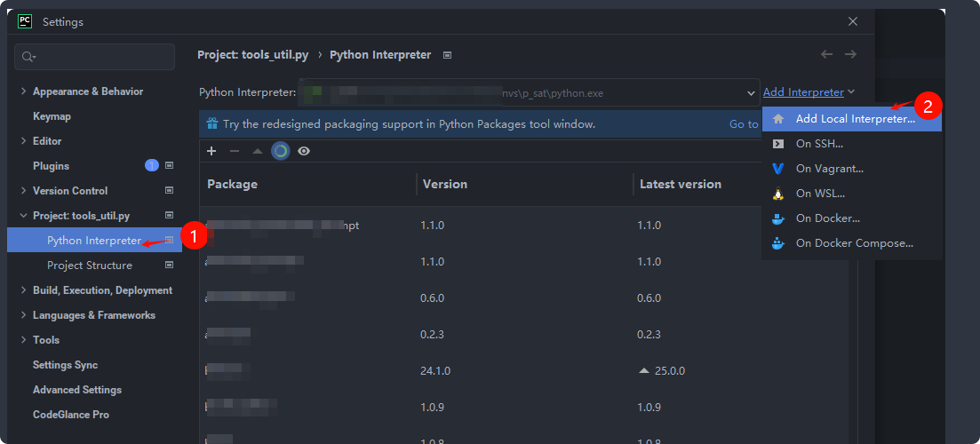Click the chevron beside Add Interpreter
Image resolution: width=980 pixels, height=444 pixels.
(x=851, y=91)
